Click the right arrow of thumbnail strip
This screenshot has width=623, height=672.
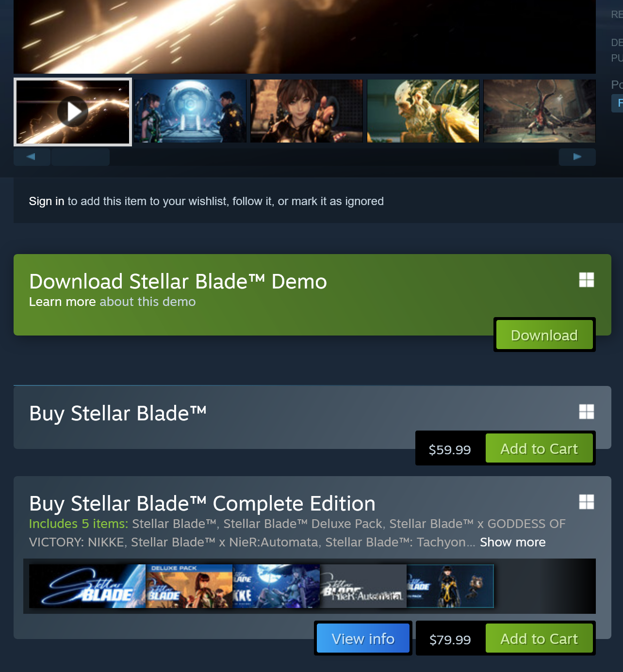tap(577, 157)
